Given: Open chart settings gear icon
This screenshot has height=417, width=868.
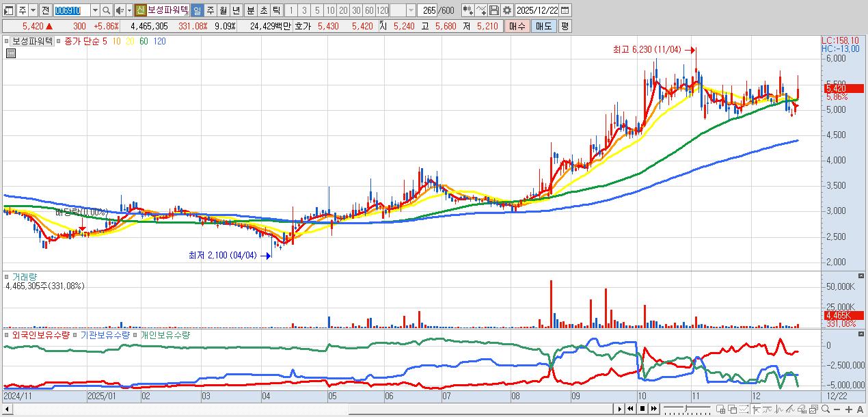Looking at the screenshot, I should pos(507,10).
